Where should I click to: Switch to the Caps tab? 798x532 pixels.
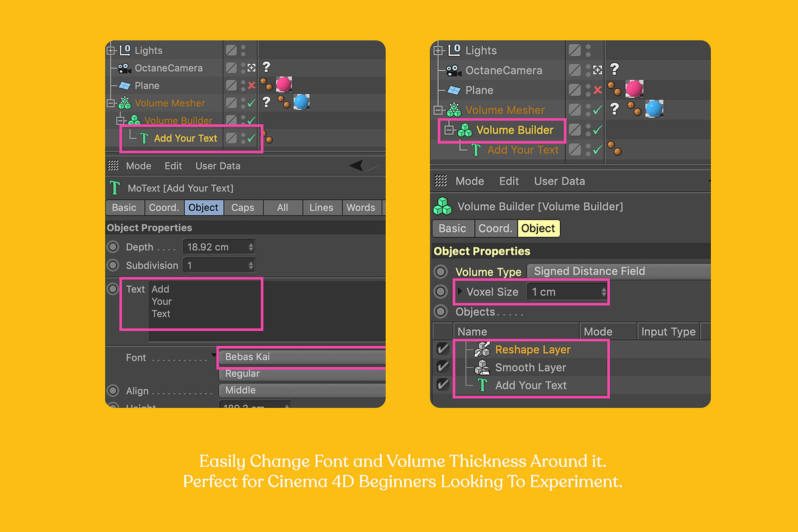tap(243, 207)
